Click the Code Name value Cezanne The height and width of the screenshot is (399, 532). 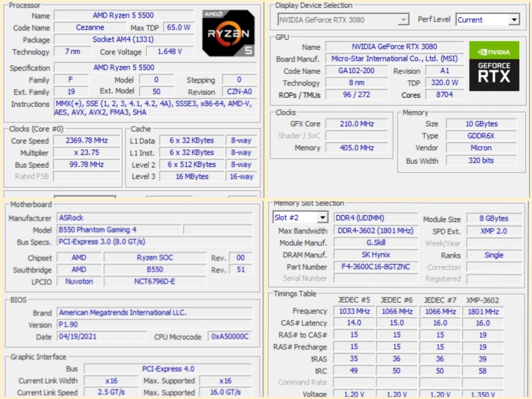pos(90,28)
